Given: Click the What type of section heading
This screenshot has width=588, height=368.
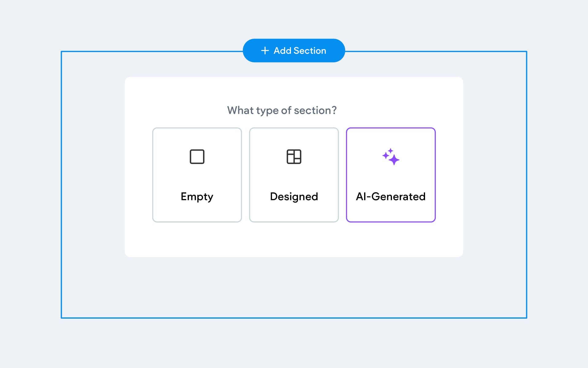Looking at the screenshot, I should [x=281, y=110].
